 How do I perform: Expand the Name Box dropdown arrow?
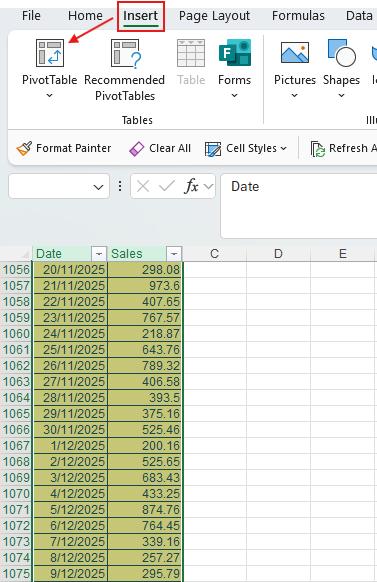coord(98,187)
